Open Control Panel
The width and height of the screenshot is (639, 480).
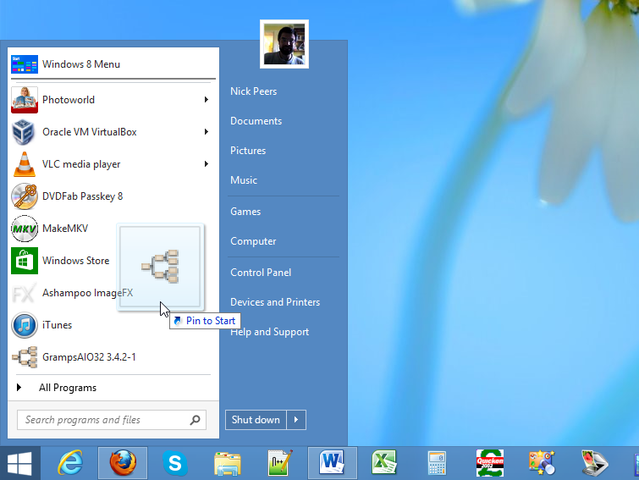coord(261,273)
